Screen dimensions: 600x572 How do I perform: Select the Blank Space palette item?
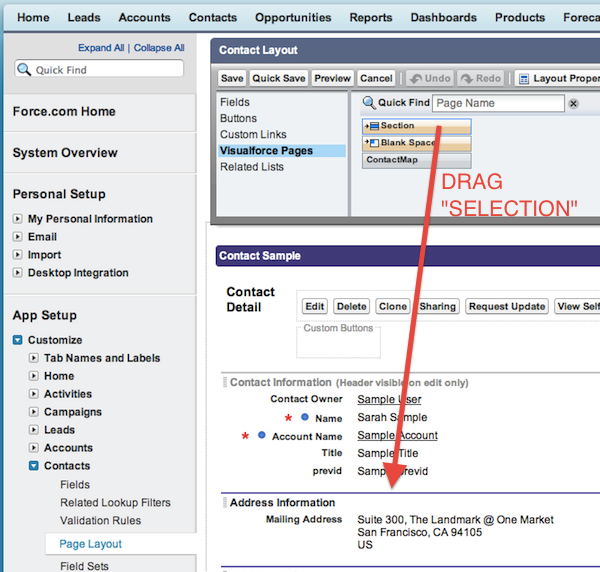pos(416,143)
